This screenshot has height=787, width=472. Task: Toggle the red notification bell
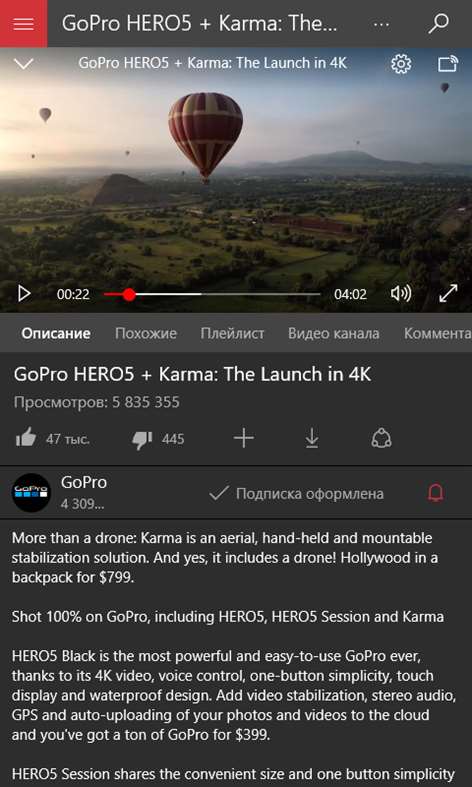(x=436, y=493)
